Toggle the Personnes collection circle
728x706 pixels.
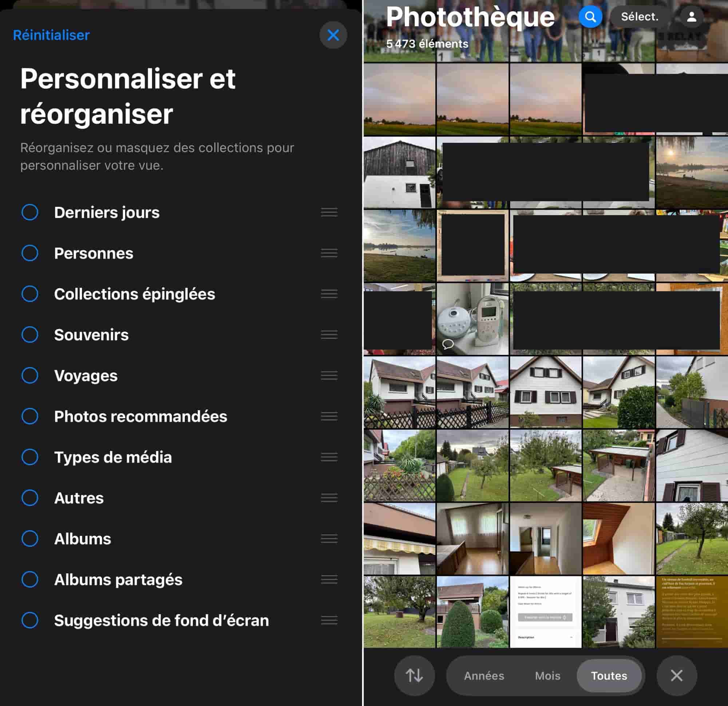point(30,253)
